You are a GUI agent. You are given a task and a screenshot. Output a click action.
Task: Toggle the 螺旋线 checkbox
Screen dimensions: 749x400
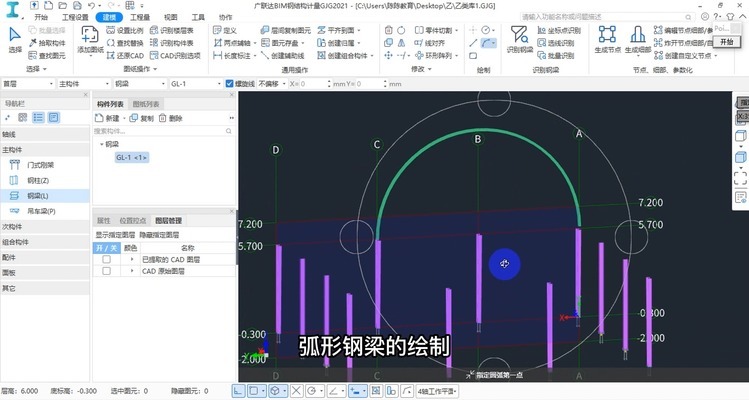(231, 84)
